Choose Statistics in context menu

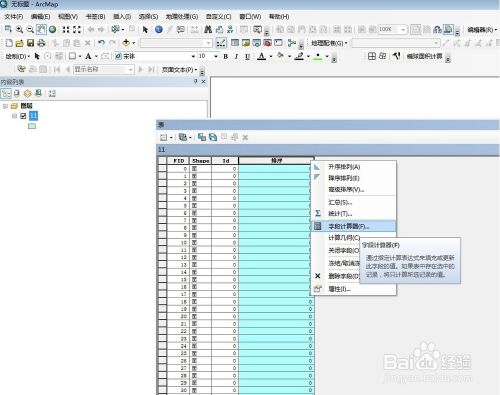[x=353, y=213]
